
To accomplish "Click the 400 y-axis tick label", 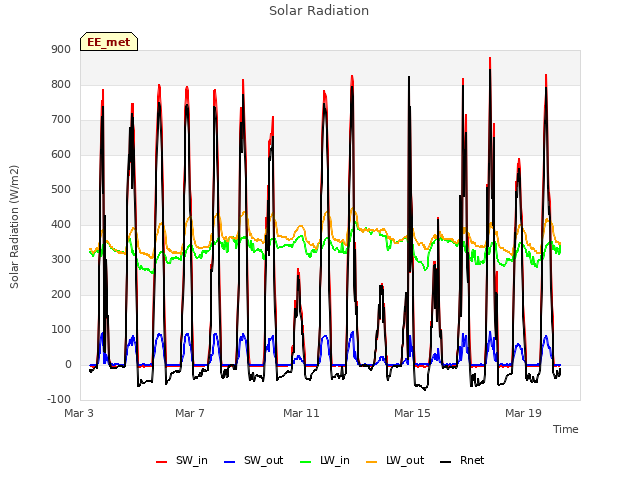I will (x=61, y=224).
